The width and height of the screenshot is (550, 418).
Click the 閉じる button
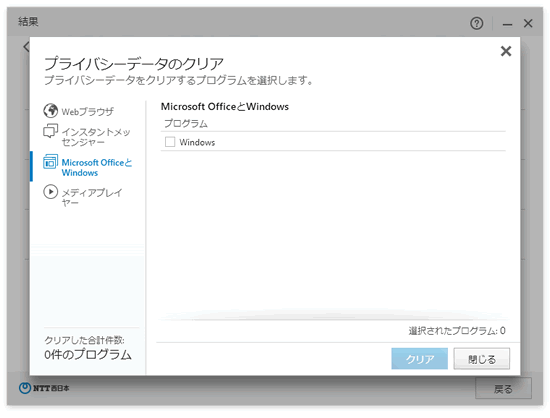point(482,358)
